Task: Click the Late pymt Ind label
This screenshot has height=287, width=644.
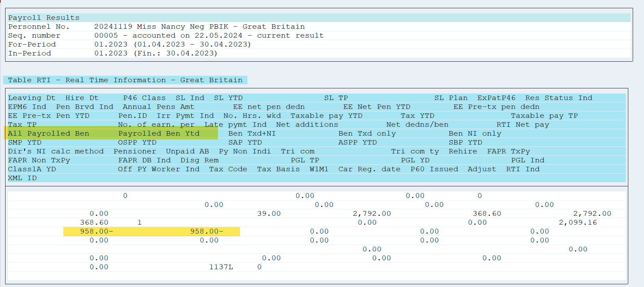Action: pyautogui.click(x=235, y=125)
